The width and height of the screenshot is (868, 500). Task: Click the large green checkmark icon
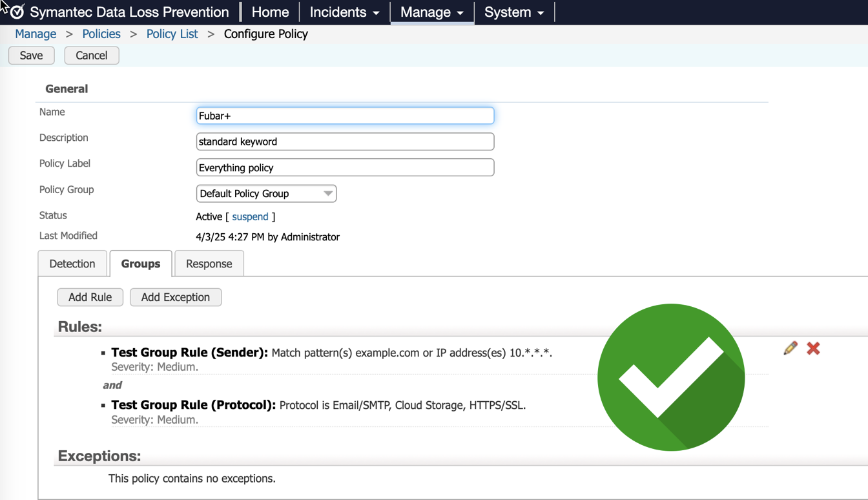click(x=671, y=377)
